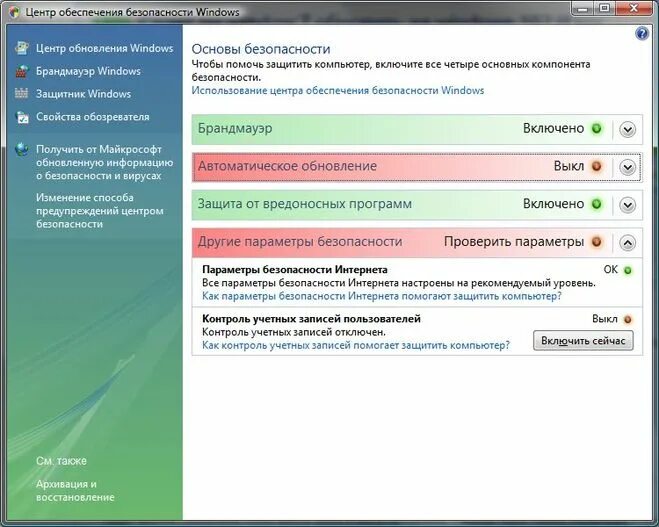Click Параметры безопасности Интернета bold title
The width and height of the screenshot is (659, 527).
click(x=295, y=270)
